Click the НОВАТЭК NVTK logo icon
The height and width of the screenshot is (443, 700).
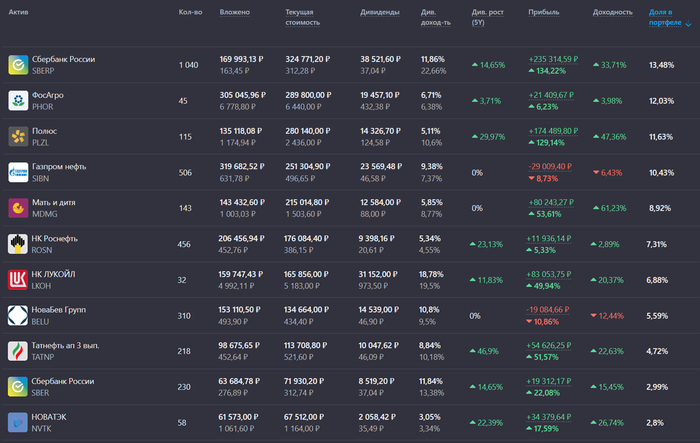[x=18, y=422]
